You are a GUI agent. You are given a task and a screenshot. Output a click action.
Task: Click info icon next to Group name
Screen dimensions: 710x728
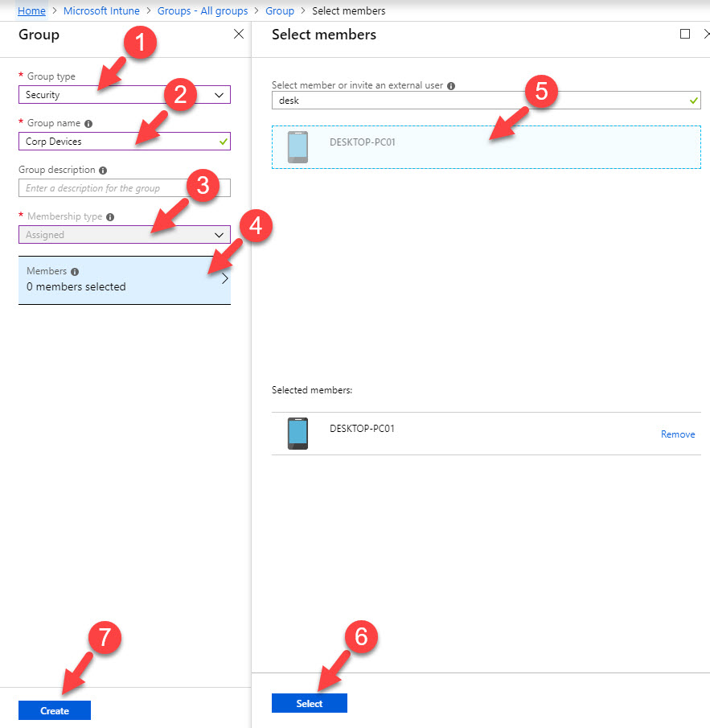pyautogui.click(x=88, y=124)
